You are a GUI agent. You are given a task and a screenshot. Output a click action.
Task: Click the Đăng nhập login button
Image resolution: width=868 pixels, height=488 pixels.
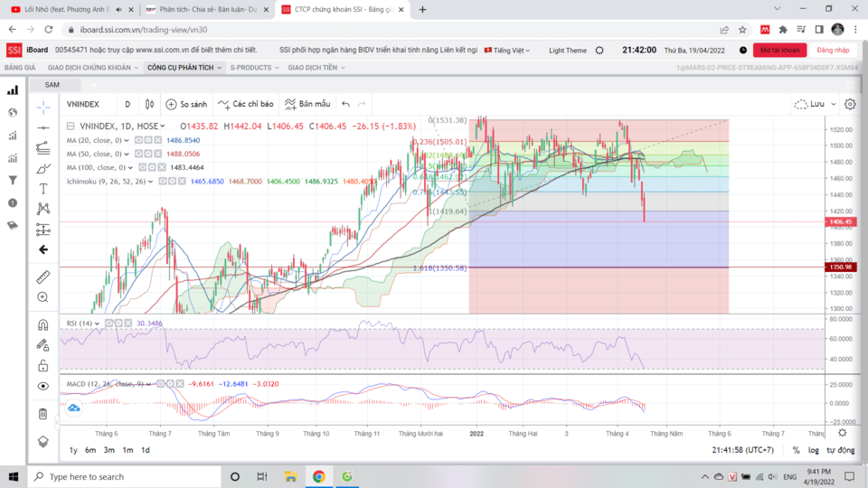832,51
